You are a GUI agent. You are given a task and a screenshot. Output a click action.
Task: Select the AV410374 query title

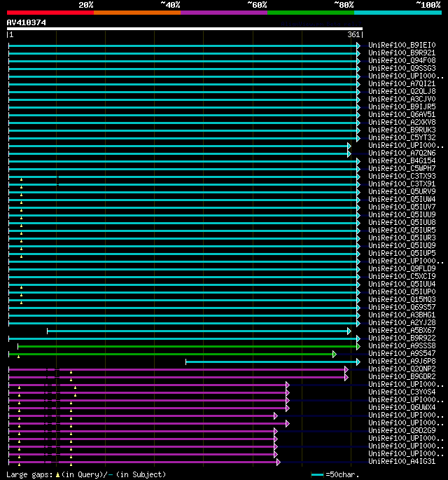point(27,22)
